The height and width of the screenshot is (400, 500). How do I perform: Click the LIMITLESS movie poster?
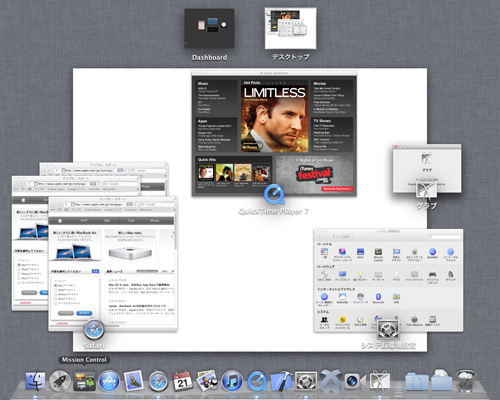(x=274, y=119)
